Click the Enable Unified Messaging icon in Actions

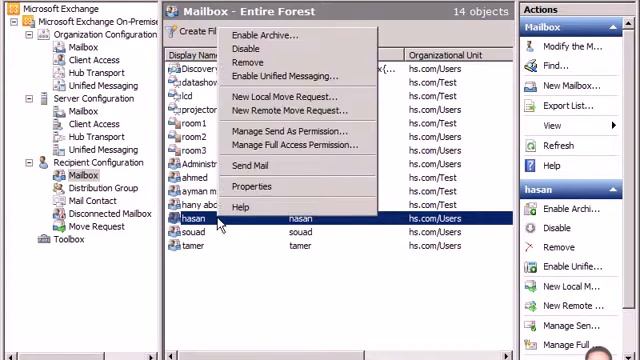(530, 267)
